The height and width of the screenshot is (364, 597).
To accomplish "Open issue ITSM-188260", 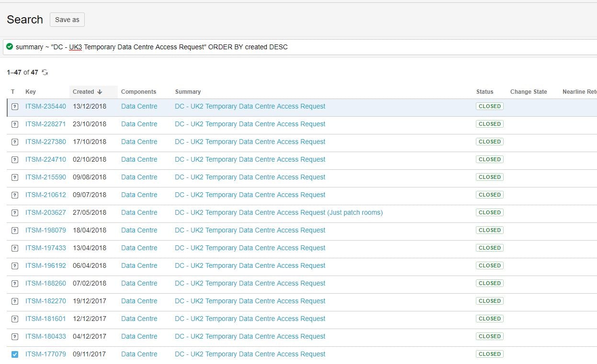I will click(x=45, y=283).
